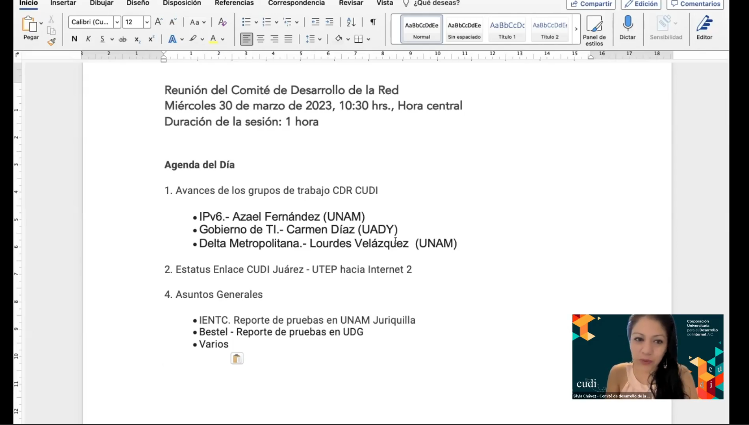Click the ¿Qué deseas? search field
Viewport: 749px width, 425px height.
(431, 3)
